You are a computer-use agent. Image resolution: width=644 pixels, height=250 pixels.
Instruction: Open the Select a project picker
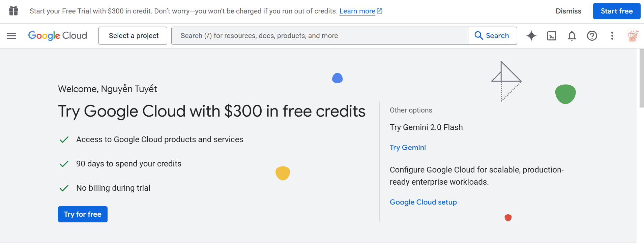133,36
